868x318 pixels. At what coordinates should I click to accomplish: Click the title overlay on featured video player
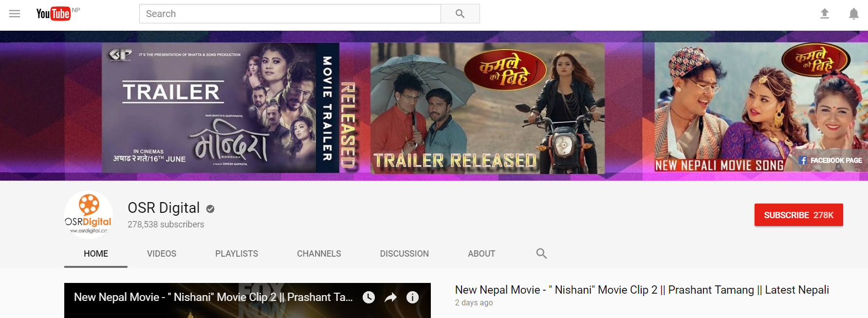pos(213,297)
